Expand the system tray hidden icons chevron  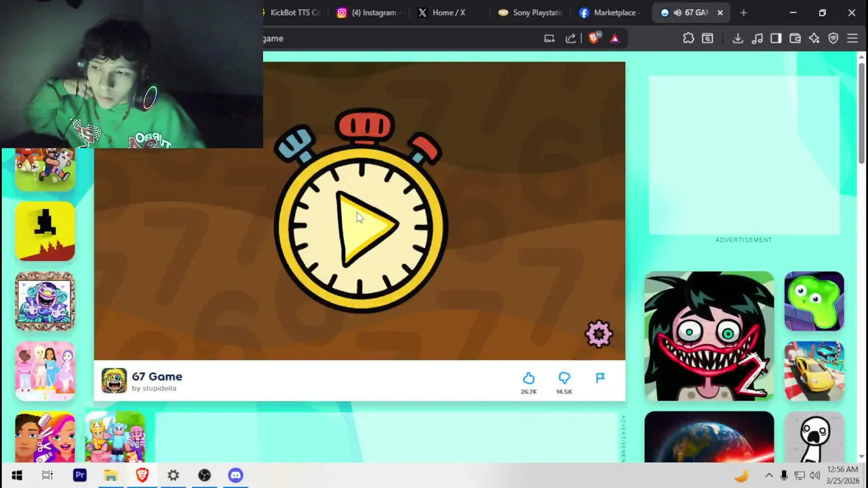768,476
